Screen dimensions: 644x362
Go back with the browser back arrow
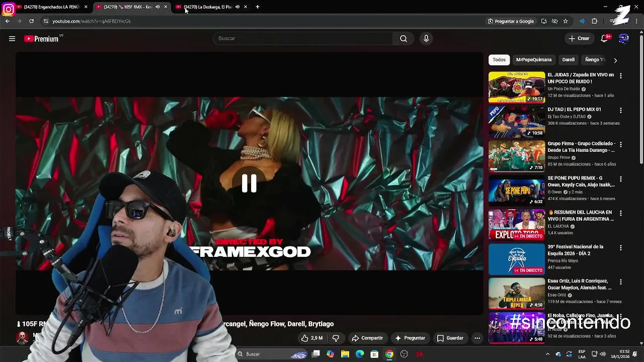(8, 21)
